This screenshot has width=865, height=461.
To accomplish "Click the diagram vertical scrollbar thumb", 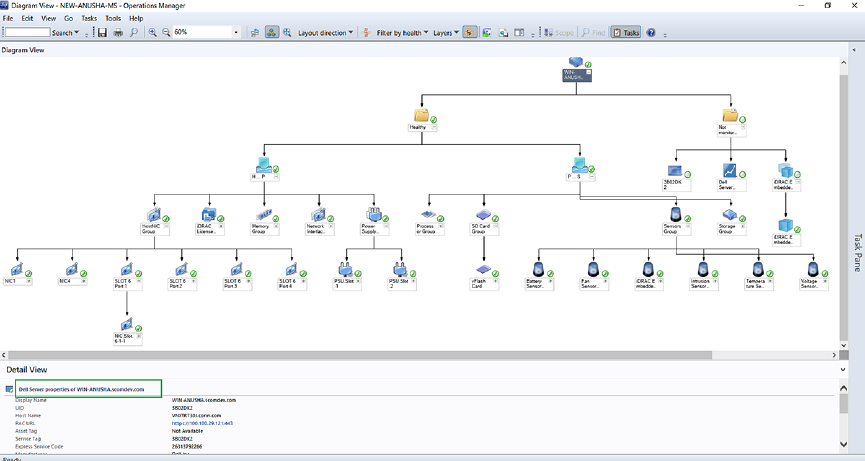I will [x=843, y=208].
